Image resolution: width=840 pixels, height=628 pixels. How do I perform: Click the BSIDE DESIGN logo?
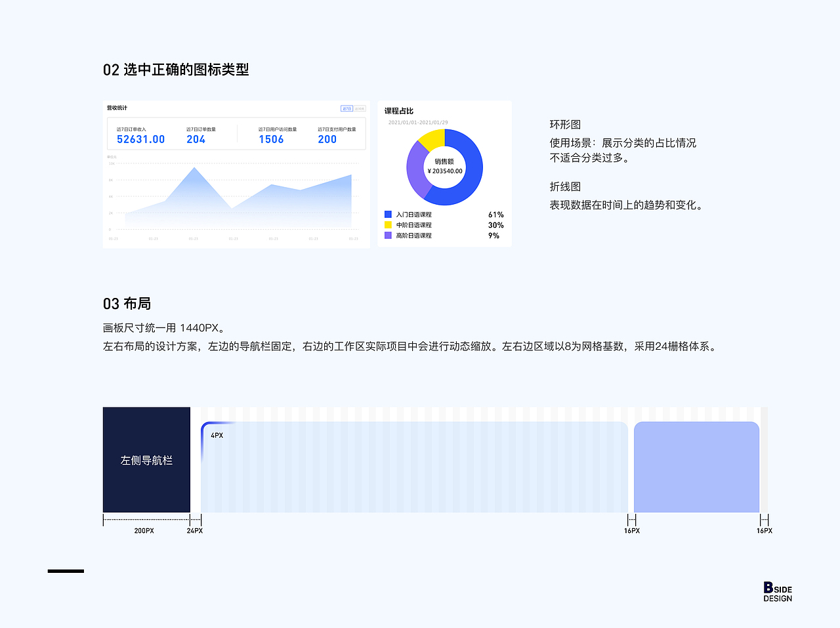[778, 592]
